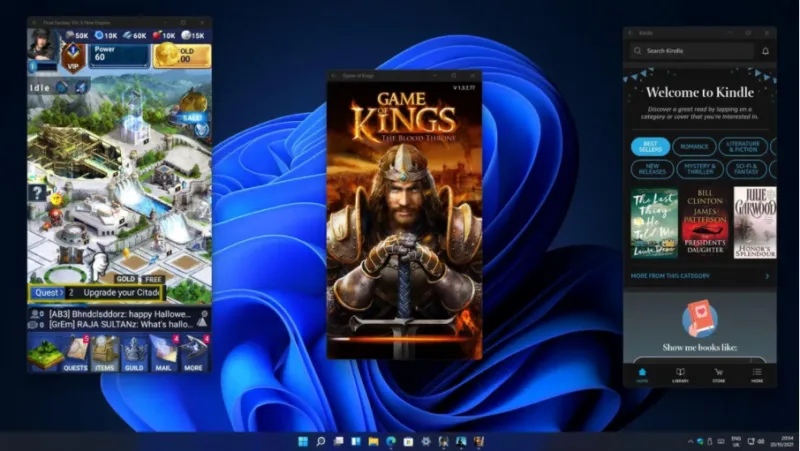Select the Mystery & Thriller category chip
The width and height of the screenshot is (800, 451).
click(x=700, y=169)
